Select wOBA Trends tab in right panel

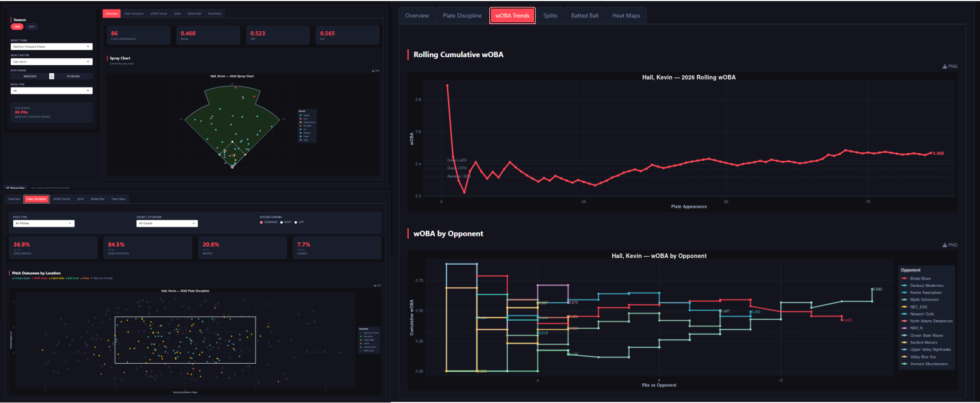point(513,15)
